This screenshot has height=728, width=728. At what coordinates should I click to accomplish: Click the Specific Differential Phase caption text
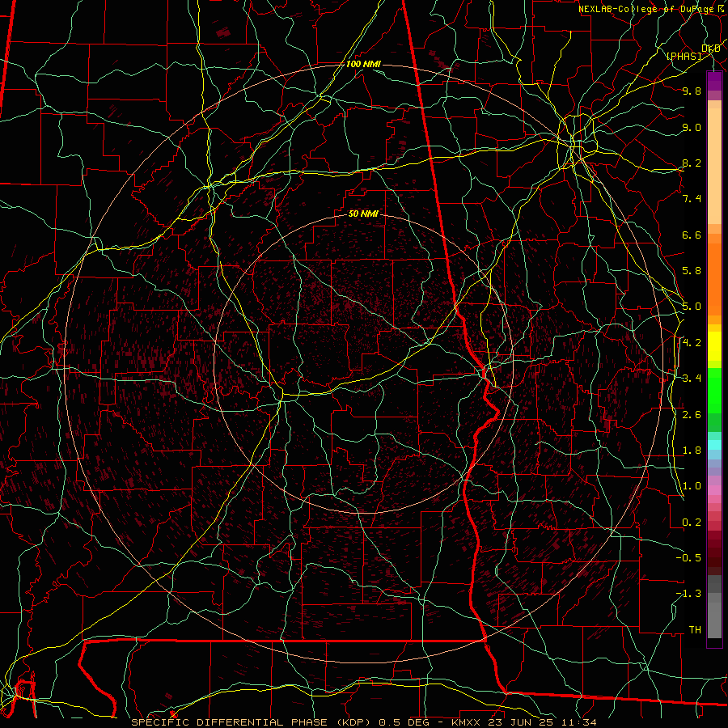(x=253, y=722)
